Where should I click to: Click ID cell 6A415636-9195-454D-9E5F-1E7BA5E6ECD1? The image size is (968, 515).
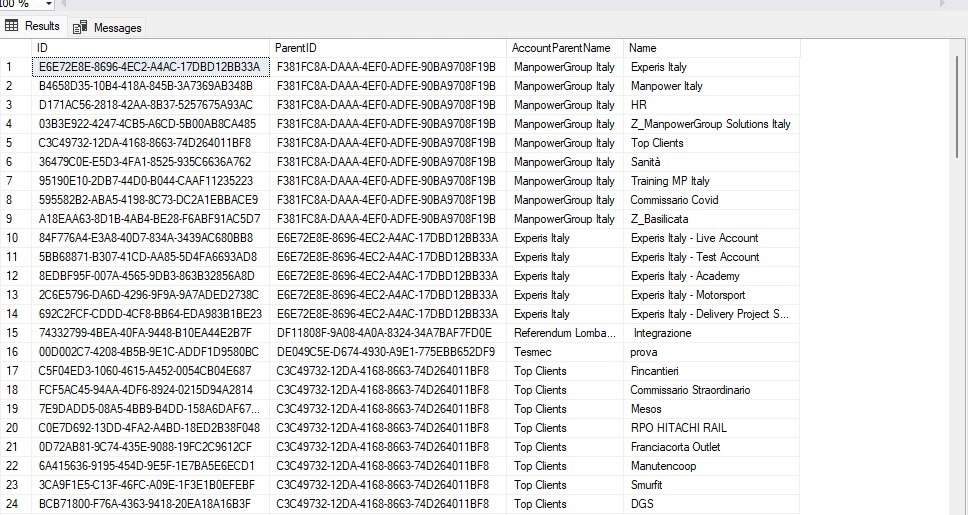(x=150, y=466)
